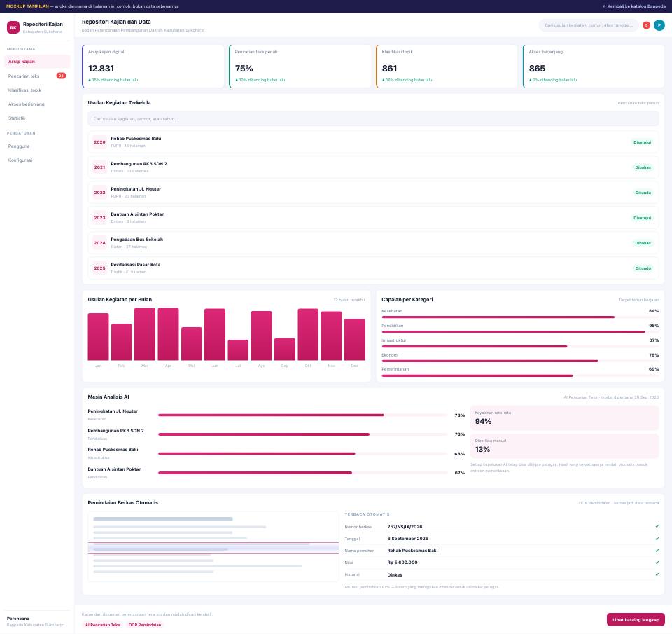Screen dimensions: 672x634
Task: Open the blue P user avatar
Action: point(659,25)
